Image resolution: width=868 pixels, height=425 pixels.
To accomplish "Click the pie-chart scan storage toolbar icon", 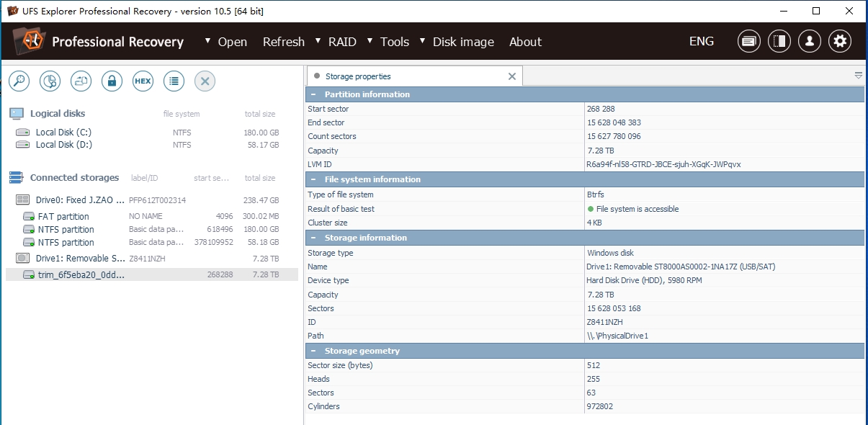I will (x=50, y=81).
